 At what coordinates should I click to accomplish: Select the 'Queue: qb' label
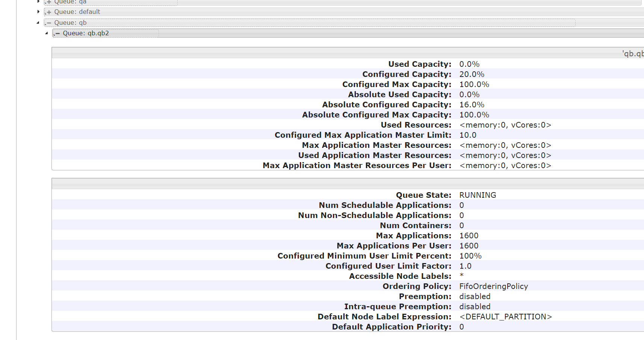click(71, 23)
